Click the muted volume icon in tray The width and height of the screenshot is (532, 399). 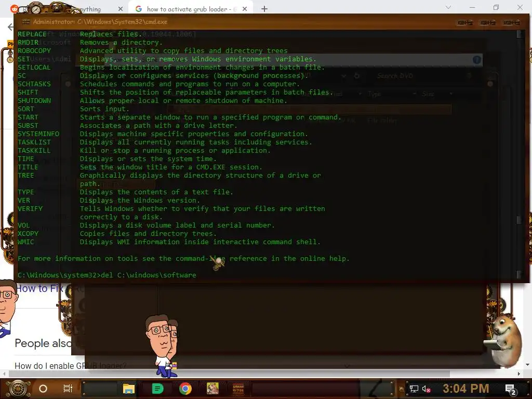coord(426,389)
